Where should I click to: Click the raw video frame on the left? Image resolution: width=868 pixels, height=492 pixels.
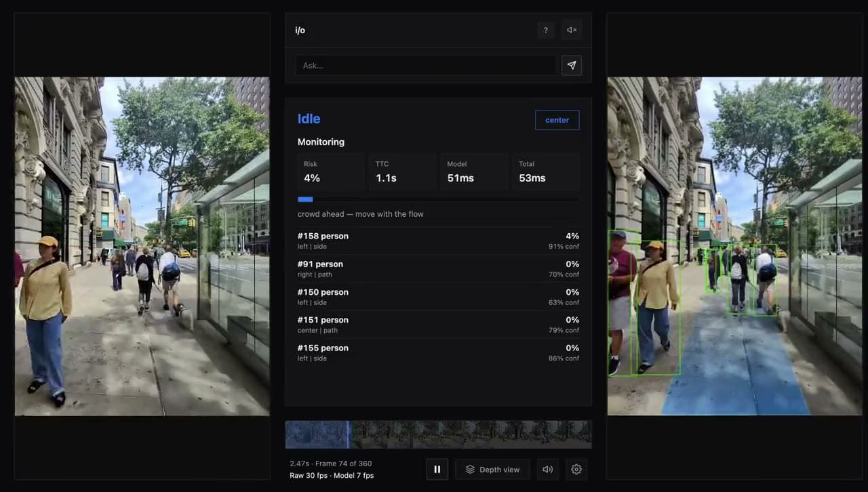[x=142, y=246]
